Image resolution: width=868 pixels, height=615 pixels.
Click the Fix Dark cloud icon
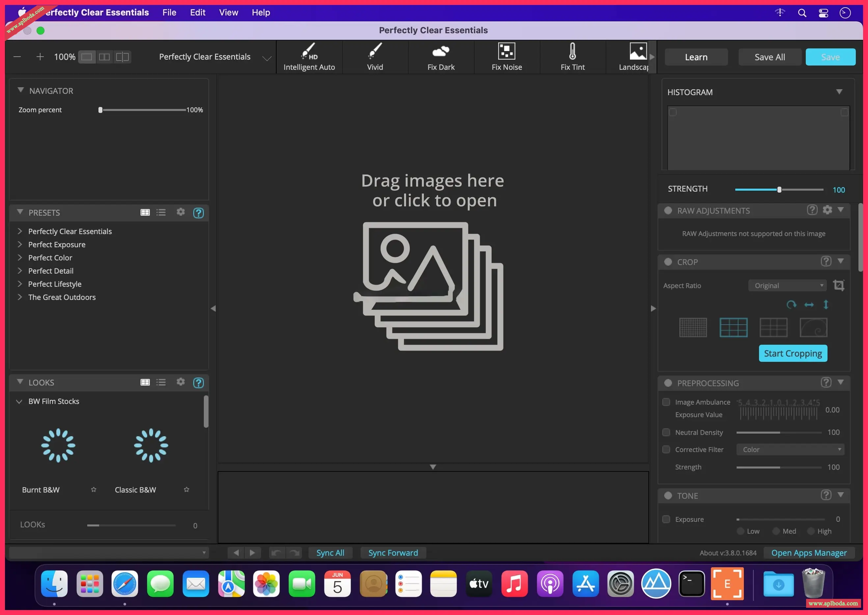[x=441, y=51]
